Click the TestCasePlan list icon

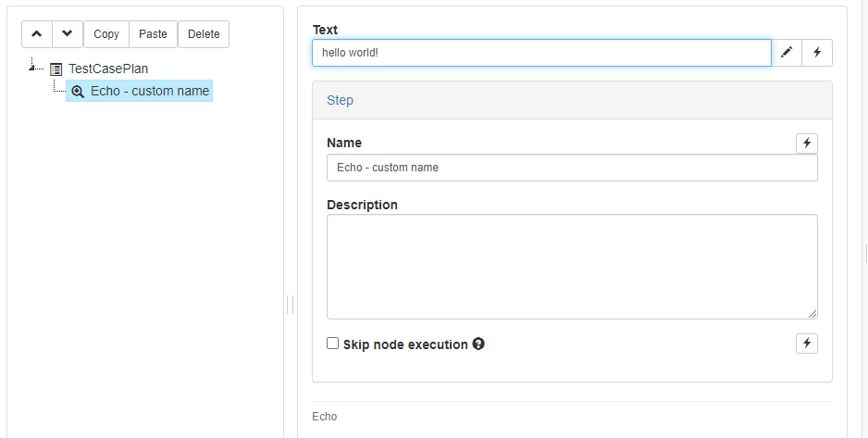click(x=56, y=69)
